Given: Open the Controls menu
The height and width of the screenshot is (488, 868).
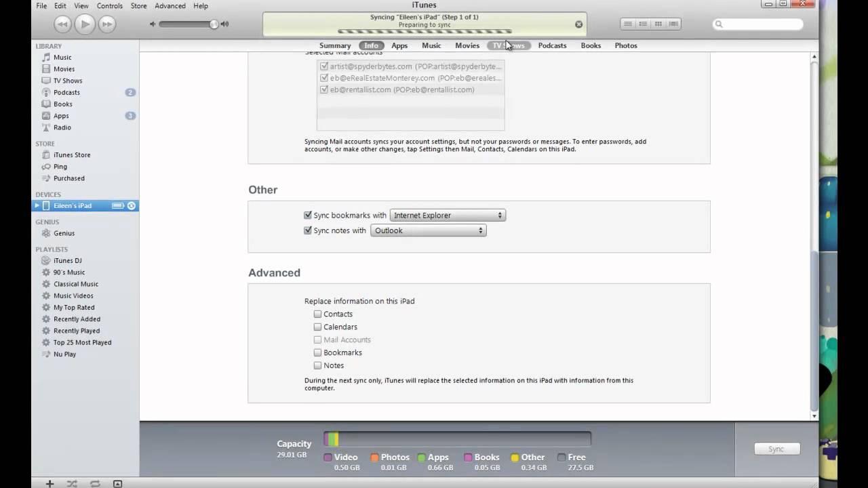Looking at the screenshot, I should pos(110,5).
